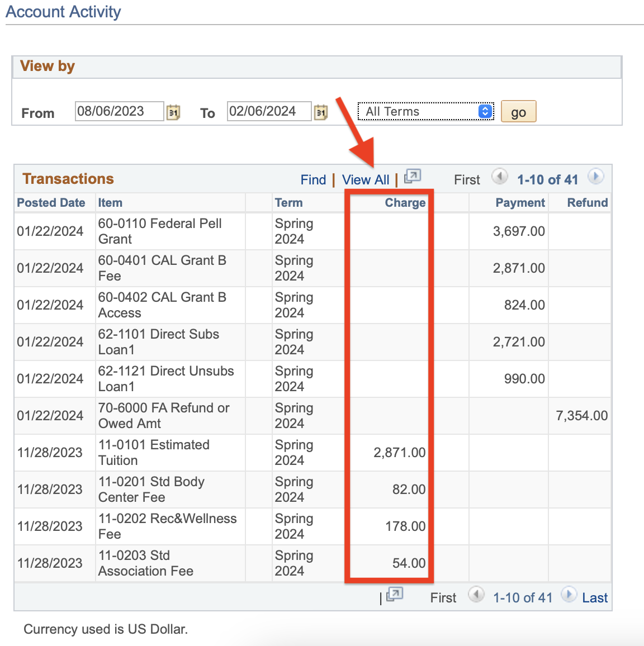Click the download-to-spreadsheet icon below the table
Image resolution: width=644 pixels, height=646 pixels.
(394, 596)
